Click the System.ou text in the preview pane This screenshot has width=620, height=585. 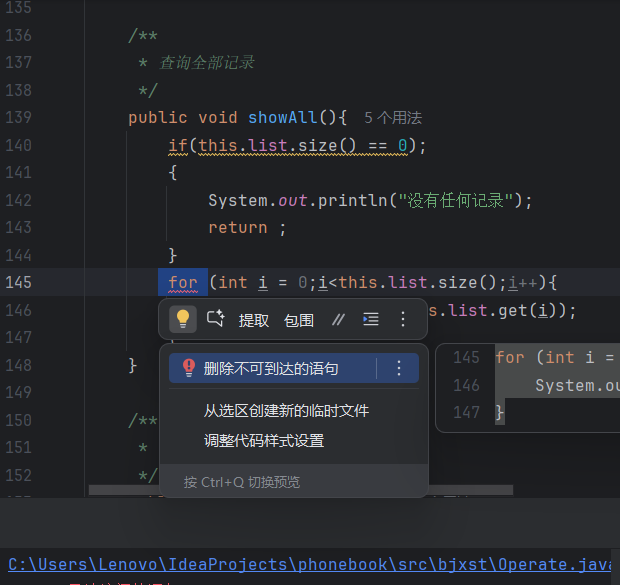577,385
